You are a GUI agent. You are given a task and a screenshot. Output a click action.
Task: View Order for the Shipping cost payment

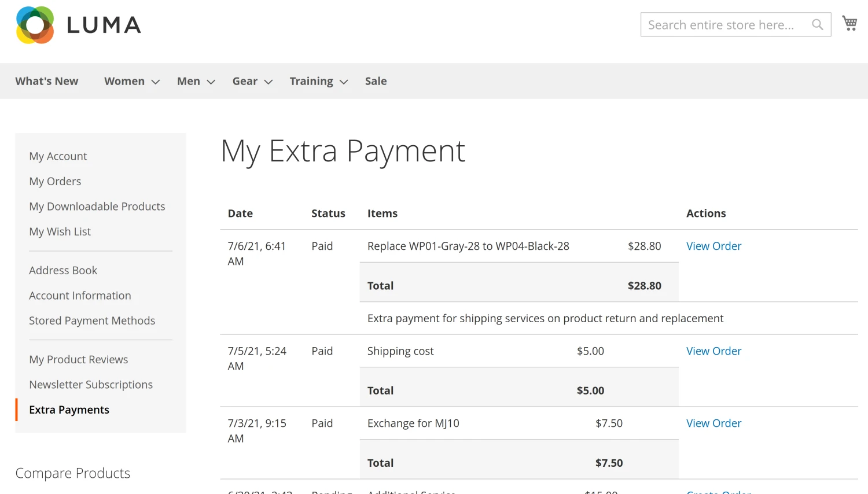(x=713, y=351)
